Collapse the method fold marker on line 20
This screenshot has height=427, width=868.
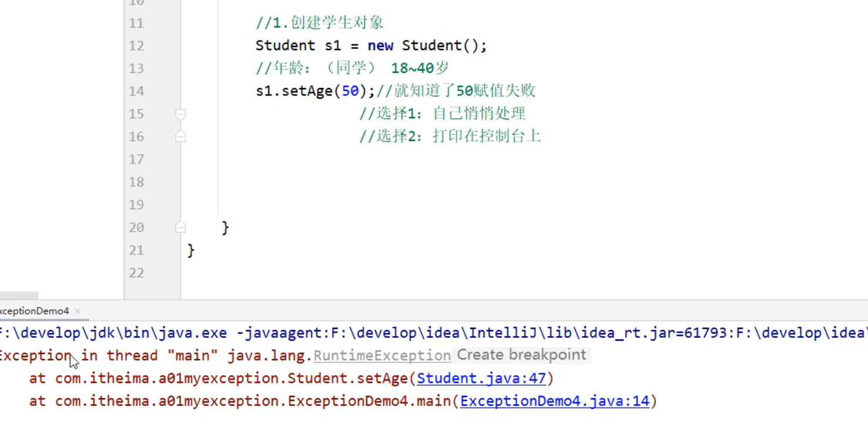[x=180, y=227]
